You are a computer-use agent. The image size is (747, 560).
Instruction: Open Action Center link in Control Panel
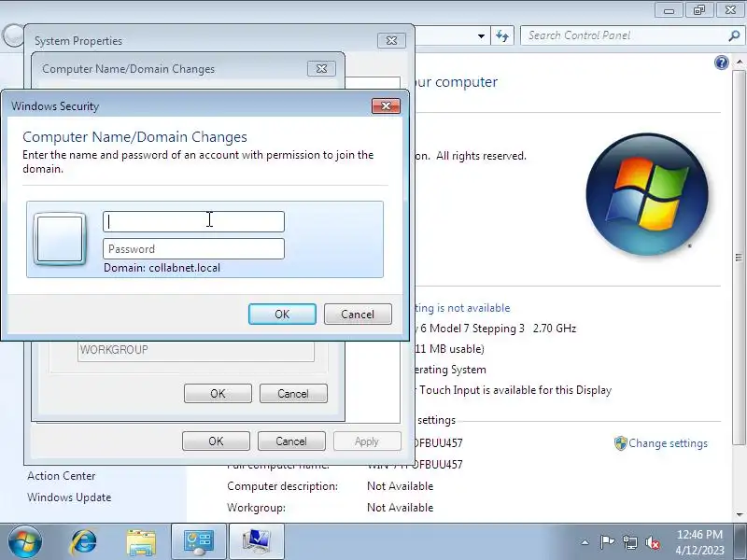(x=62, y=476)
